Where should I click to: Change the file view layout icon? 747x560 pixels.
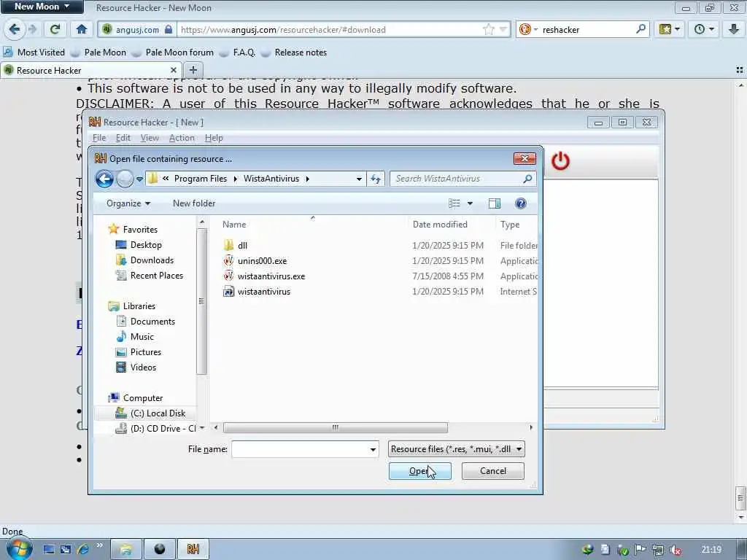pyautogui.click(x=454, y=203)
